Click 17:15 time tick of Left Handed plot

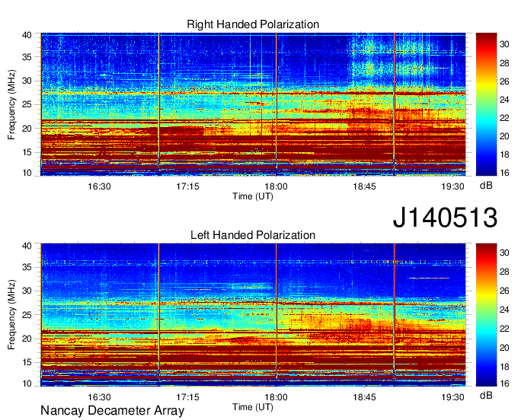coord(187,397)
